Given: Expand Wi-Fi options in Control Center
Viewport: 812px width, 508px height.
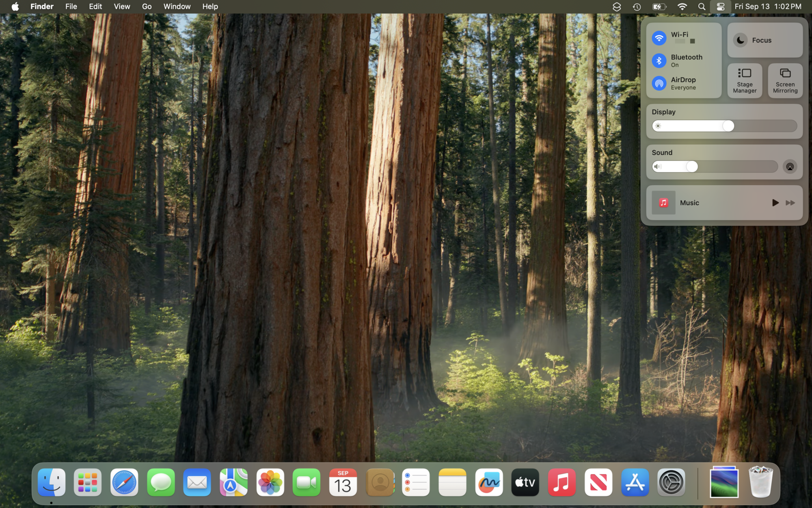Looking at the screenshot, I should (x=679, y=37).
